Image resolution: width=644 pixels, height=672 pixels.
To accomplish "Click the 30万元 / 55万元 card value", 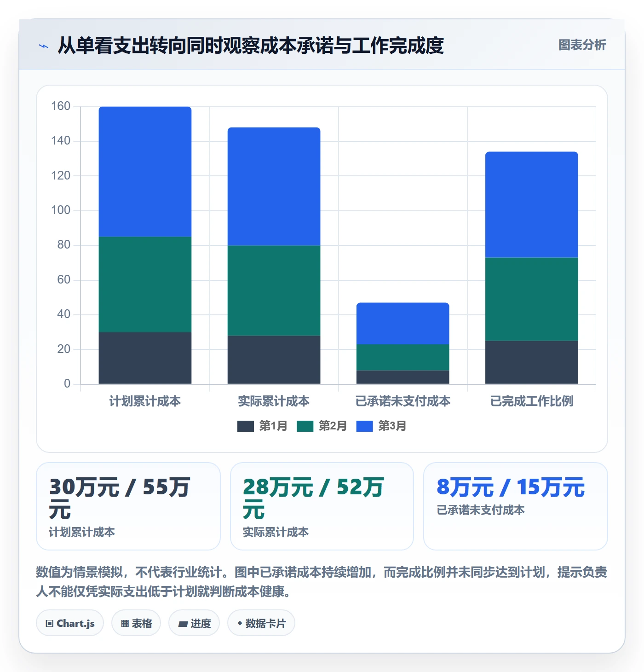I will pyautogui.click(x=120, y=498).
